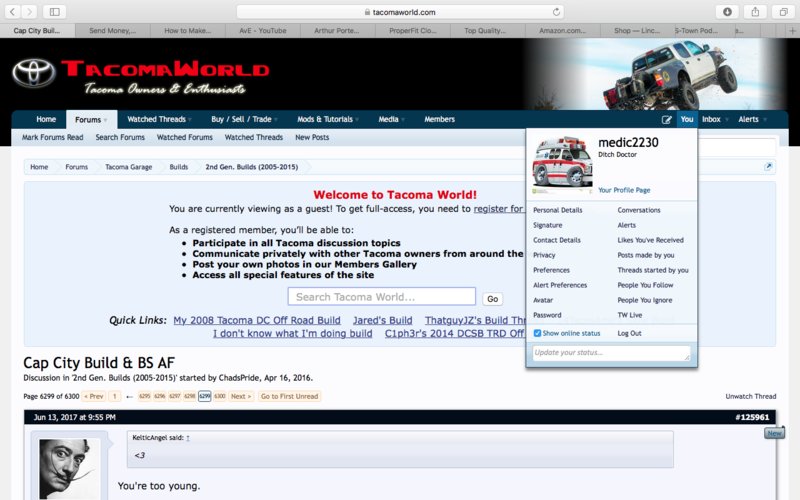Toggle the Safari sidebar icon
The width and height of the screenshot is (800, 500).
(x=55, y=12)
